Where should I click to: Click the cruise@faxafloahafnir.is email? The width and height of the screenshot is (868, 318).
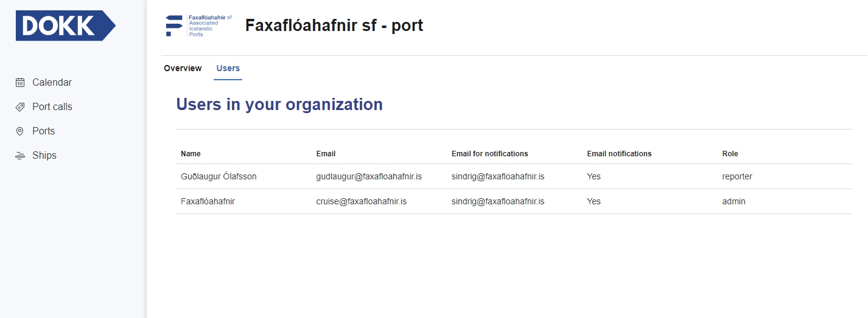click(x=361, y=201)
